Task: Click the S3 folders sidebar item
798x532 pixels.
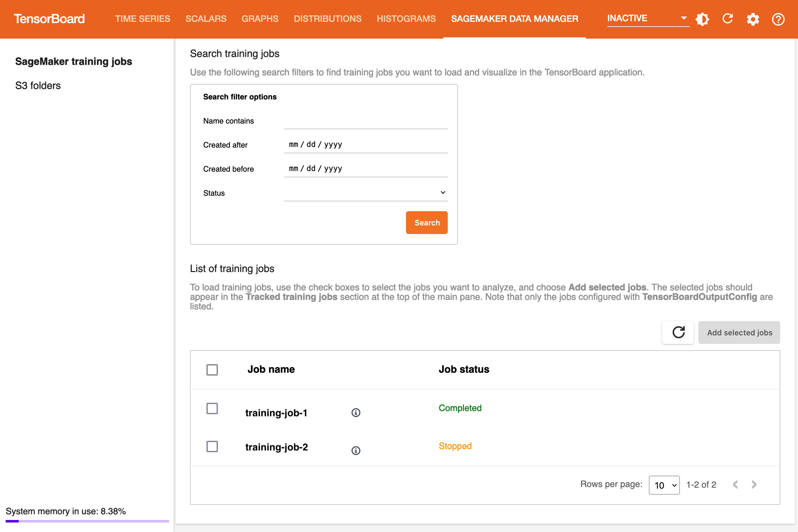Action: (x=38, y=85)
